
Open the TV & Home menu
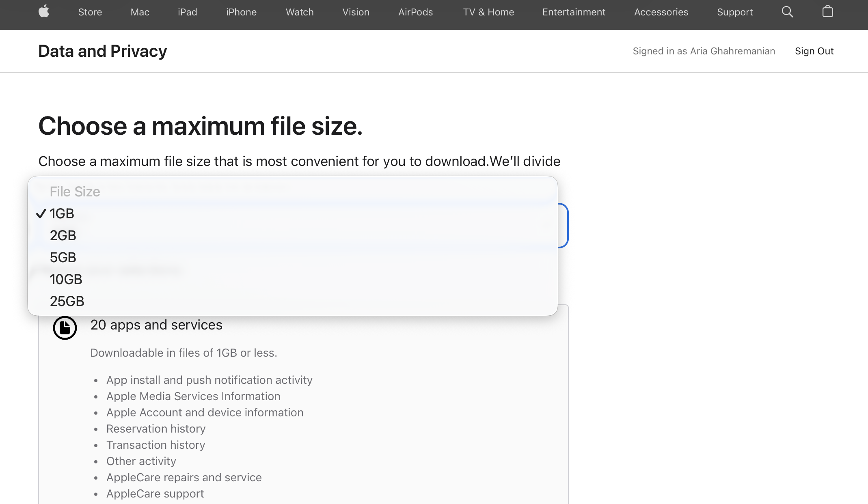click(488, 12)
